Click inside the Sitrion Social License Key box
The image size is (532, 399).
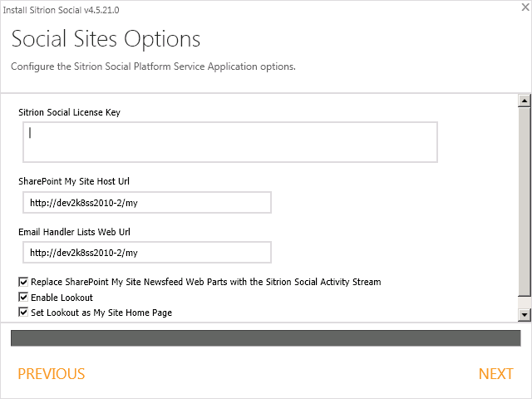tap(230, 142)
